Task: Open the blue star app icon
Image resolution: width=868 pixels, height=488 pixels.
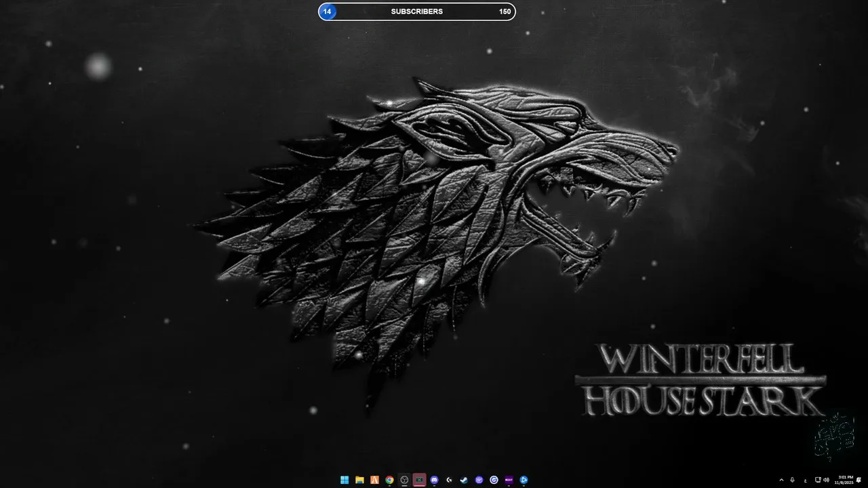Action: 524,480
